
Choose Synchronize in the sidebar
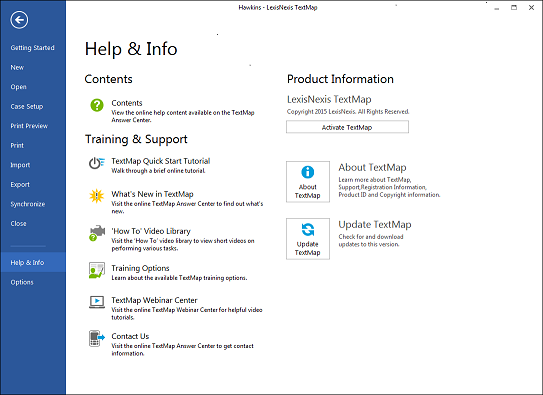(x=28, y=204)
